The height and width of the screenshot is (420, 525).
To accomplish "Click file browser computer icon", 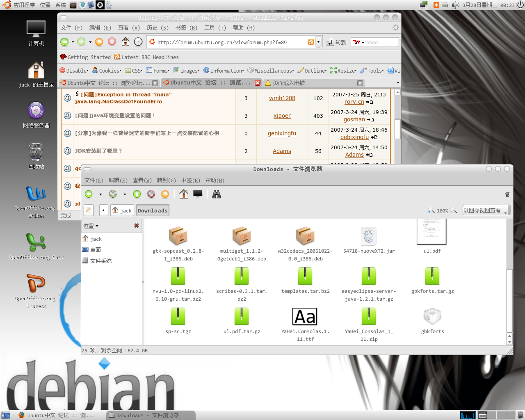I will point(198,194).
